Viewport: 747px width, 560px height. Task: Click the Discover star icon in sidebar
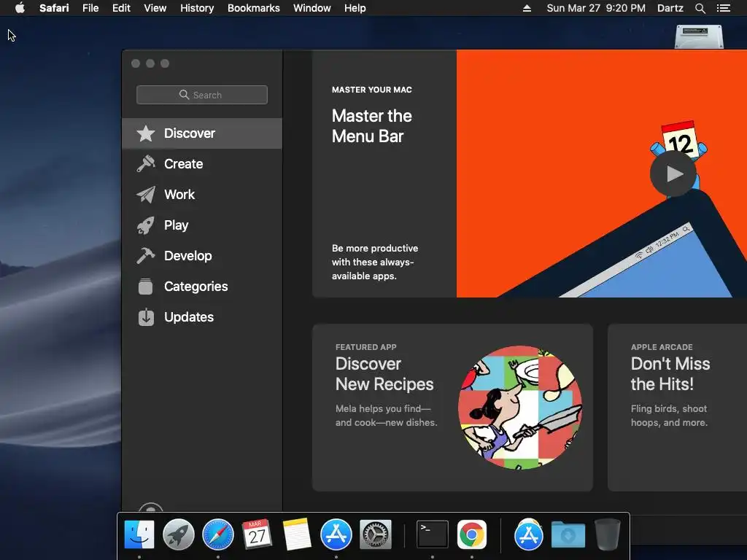pyautogui.click(x=145, y=133)
